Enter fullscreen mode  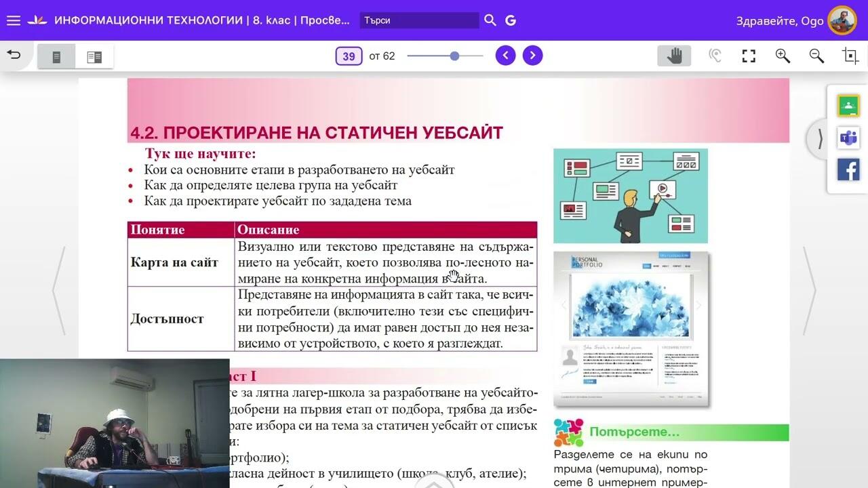(749, 56)
